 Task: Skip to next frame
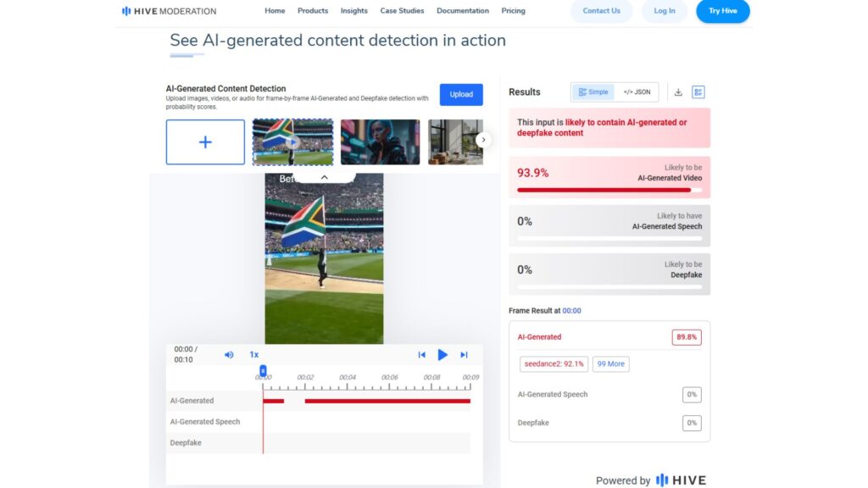[464, 355]
